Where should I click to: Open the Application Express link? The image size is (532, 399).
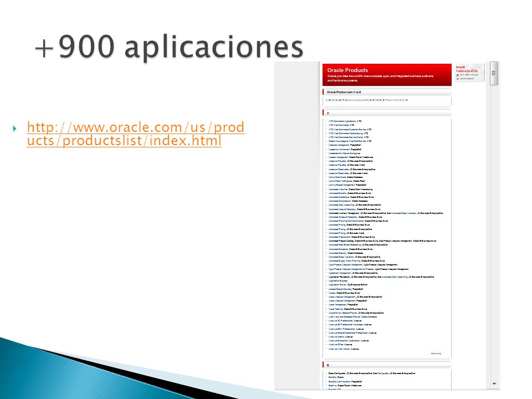pyautogui.click(x=338, y=281)
